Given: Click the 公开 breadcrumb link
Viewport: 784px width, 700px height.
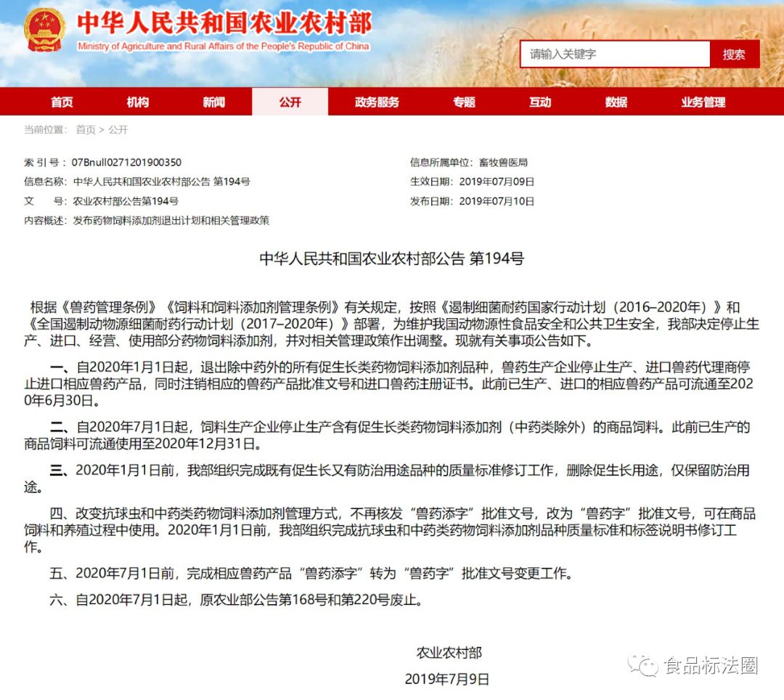Looking at the screenshot, I should [118, 130].
